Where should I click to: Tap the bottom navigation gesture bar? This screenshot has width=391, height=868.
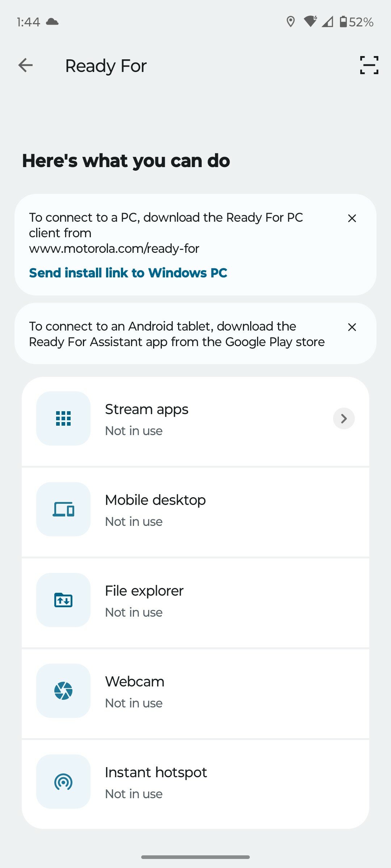[195, 857]
